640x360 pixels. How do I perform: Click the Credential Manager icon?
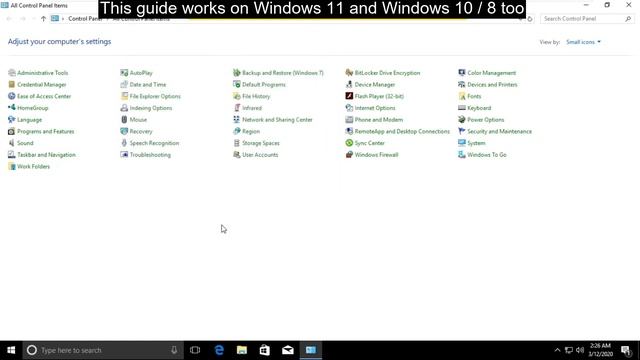tap(12, 84)
